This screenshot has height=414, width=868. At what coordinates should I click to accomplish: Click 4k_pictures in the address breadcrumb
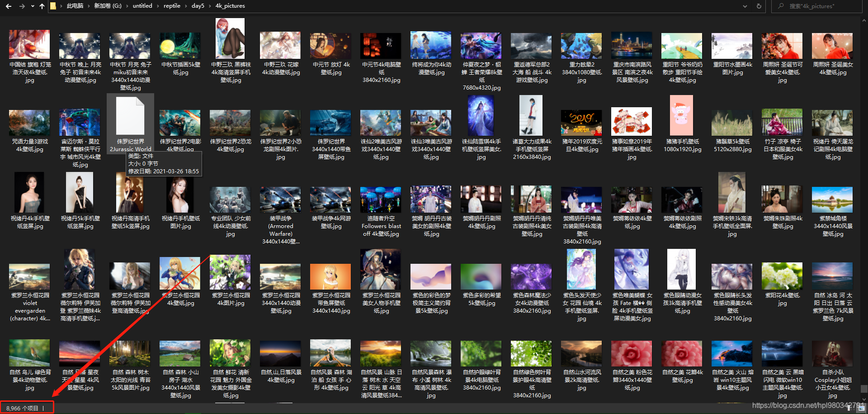(230, 6)
